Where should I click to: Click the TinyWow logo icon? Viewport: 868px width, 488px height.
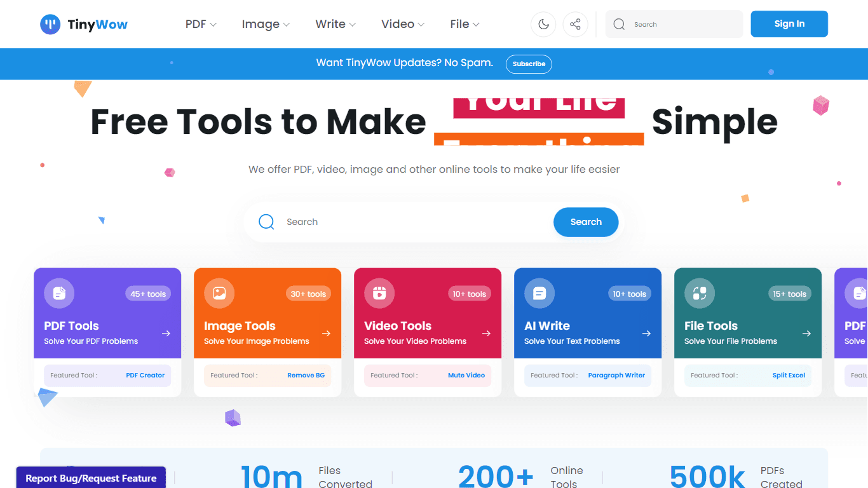pos(50,24)
